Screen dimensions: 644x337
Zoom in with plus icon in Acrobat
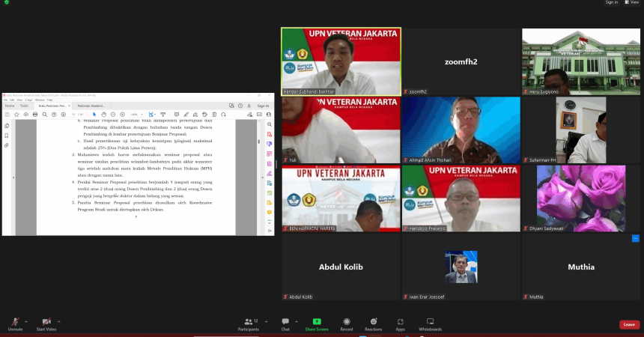coord(122,115)
